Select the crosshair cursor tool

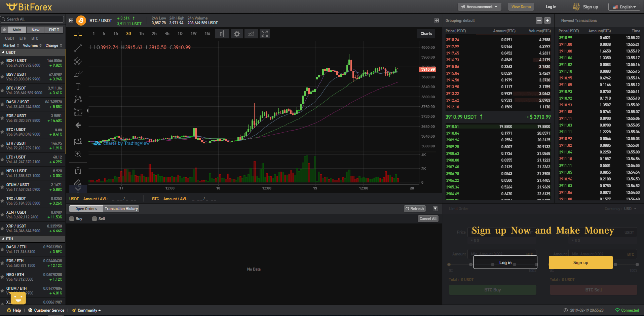pyautogui.click(x=78, y=35)
